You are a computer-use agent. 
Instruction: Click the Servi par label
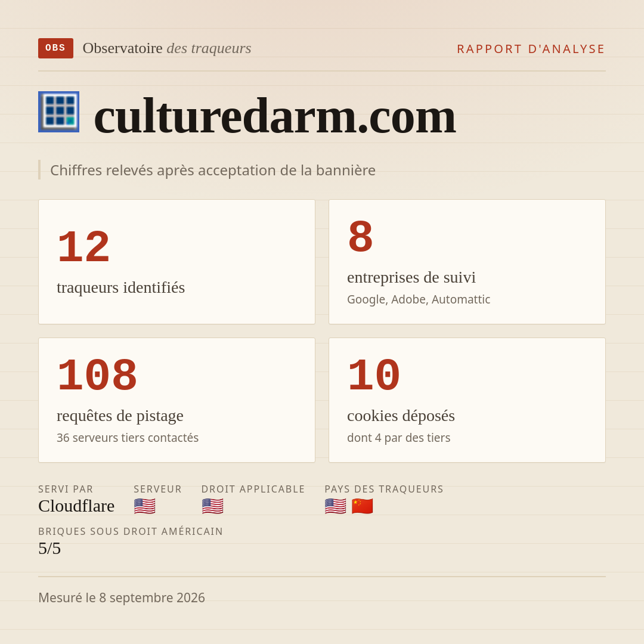[66, 489]
